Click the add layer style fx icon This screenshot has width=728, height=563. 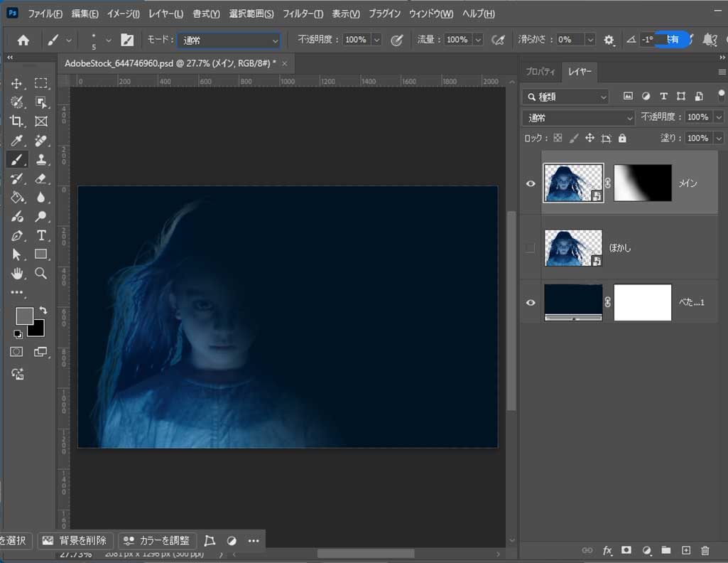point(607,550)
